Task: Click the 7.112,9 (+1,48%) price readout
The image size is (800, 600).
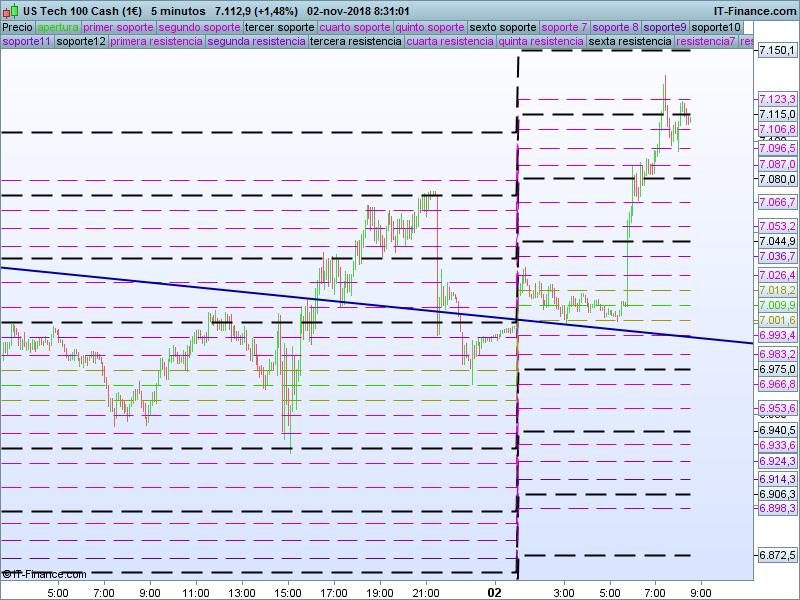Action: point(256,11)
